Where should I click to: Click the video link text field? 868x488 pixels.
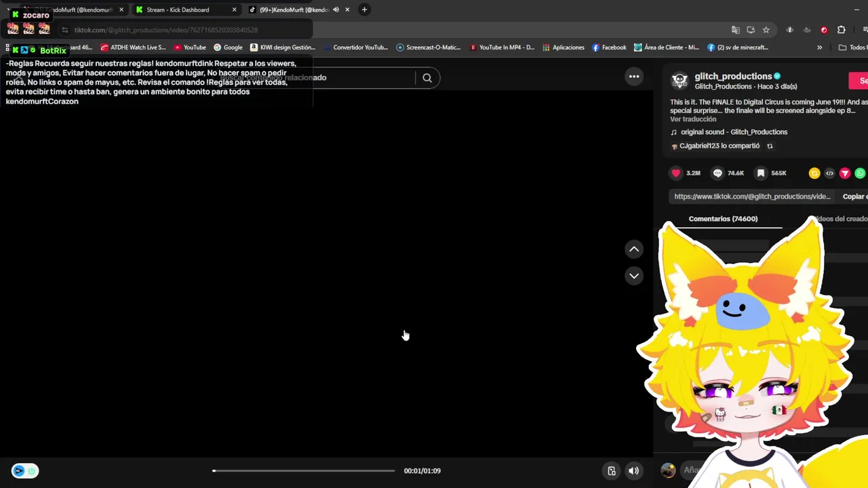click(752, 197)
